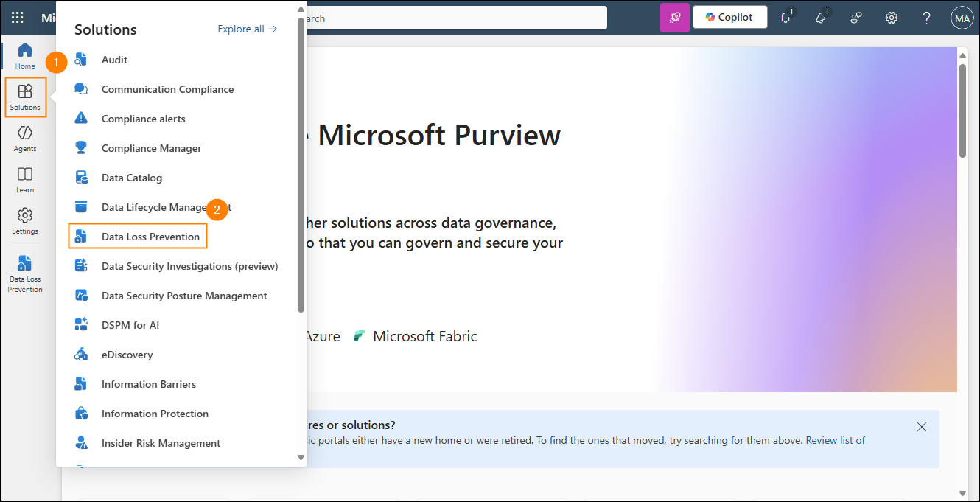Open the notifications bell icon
Screen dimensions: 980x502
[786, 18]
